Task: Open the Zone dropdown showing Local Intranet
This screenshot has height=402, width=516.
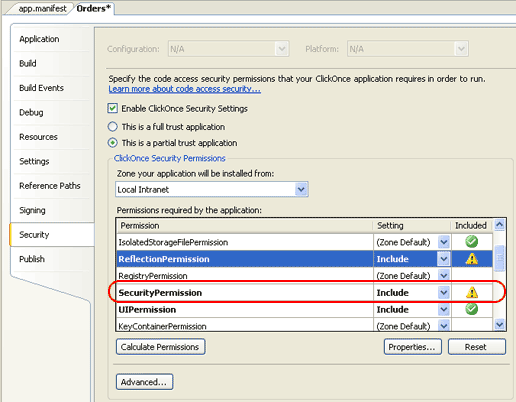Action: click(x=212, y=189)
